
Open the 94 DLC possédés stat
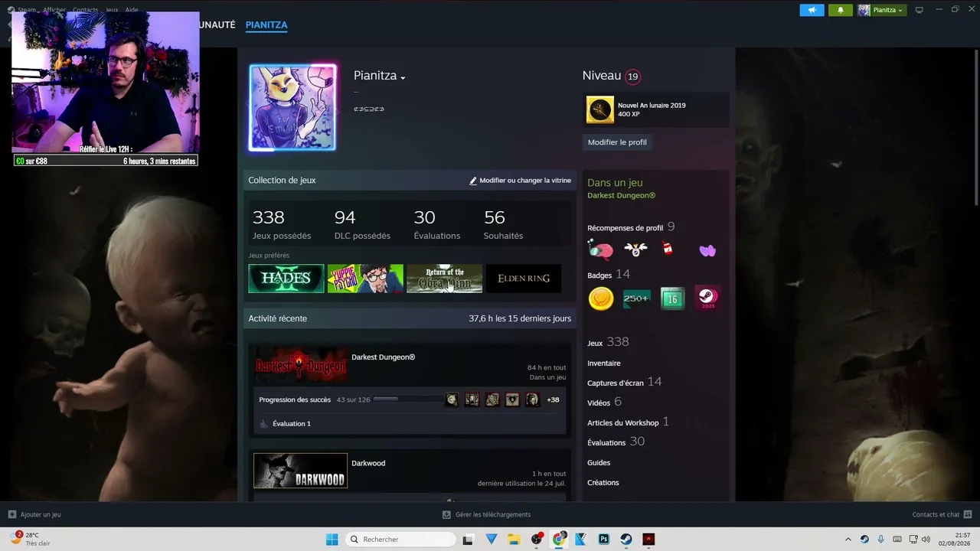point(362,224)
